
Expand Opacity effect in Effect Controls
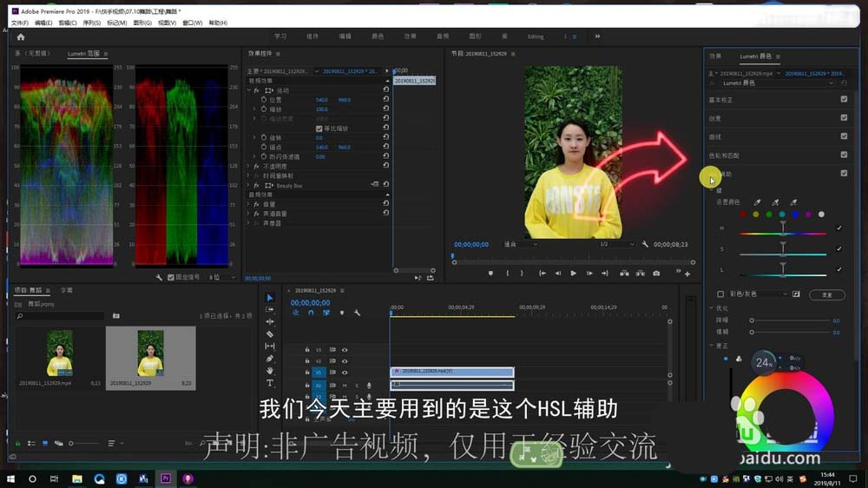248,166
